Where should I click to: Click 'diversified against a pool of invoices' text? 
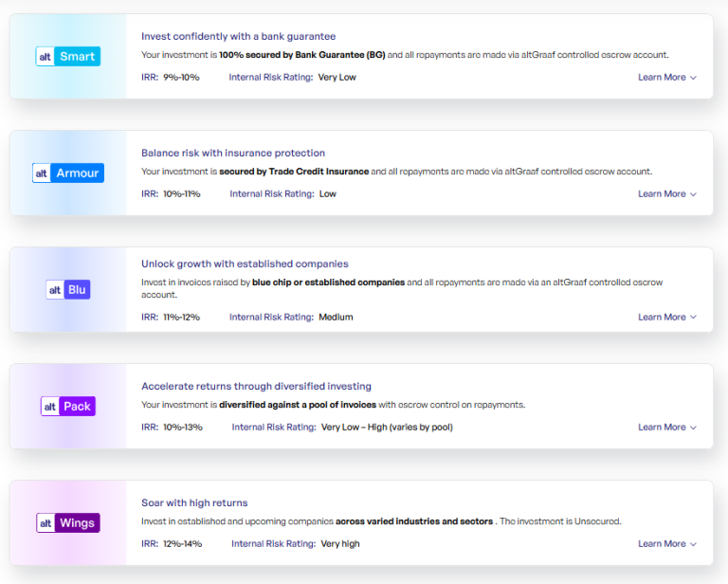[298, 404]
